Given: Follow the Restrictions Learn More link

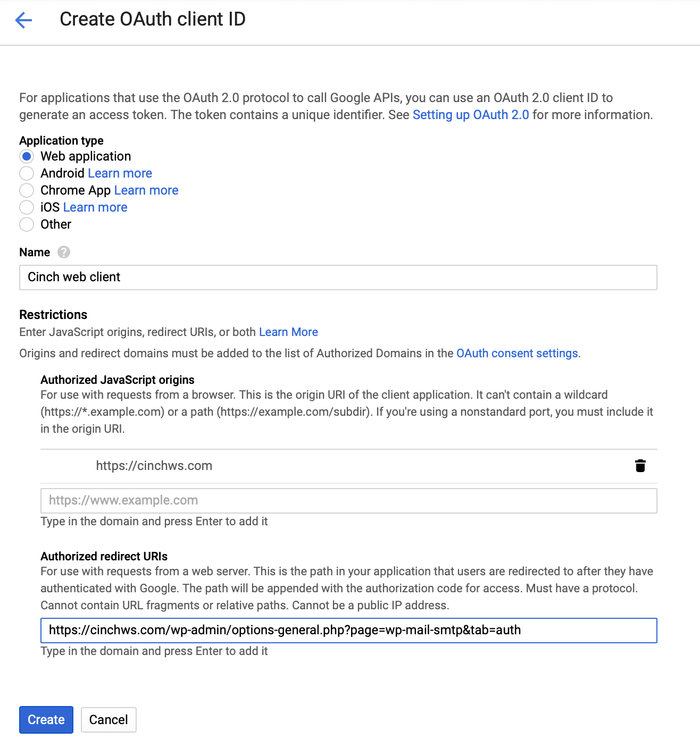Looking at the screenshot, I should pyautogui.click(x=288, y=332).
